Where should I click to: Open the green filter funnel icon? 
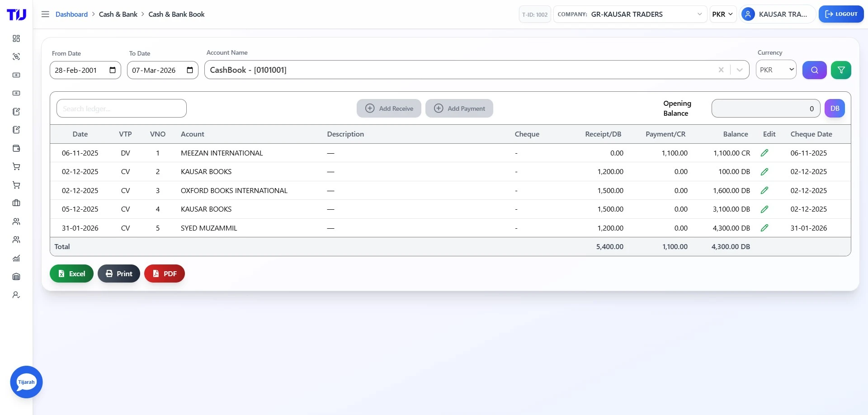pos(841,70)
